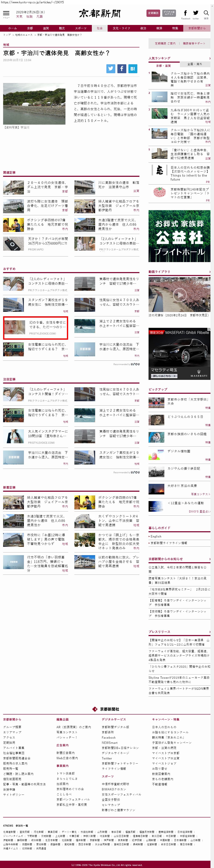Share article via Hatena B! button
Screen dimensions: 214x868
click(x=133, y=68)
